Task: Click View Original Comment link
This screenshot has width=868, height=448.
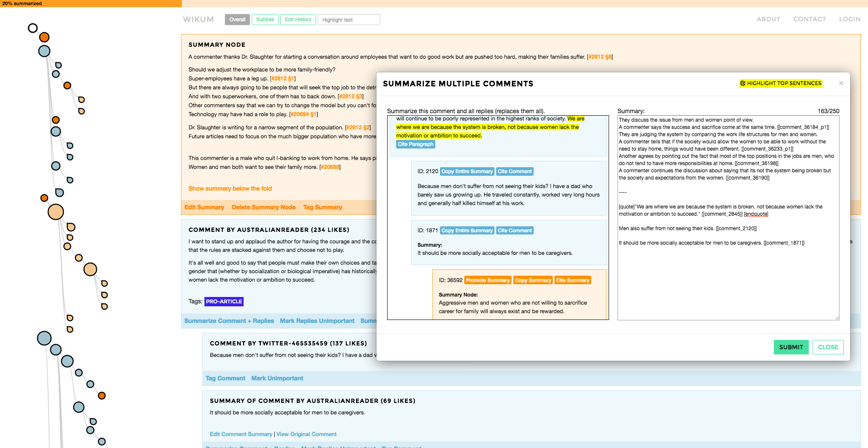Action: tap(306, 434)
